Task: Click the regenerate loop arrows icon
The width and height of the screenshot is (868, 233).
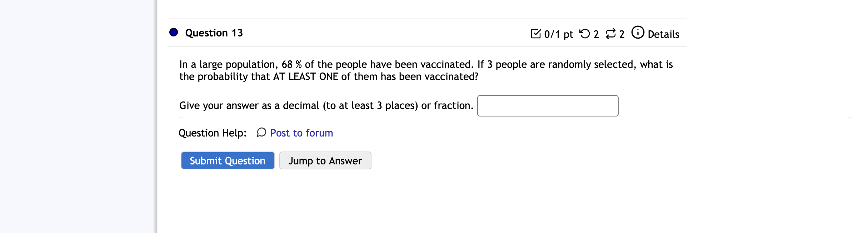Action: pos(611,34)
